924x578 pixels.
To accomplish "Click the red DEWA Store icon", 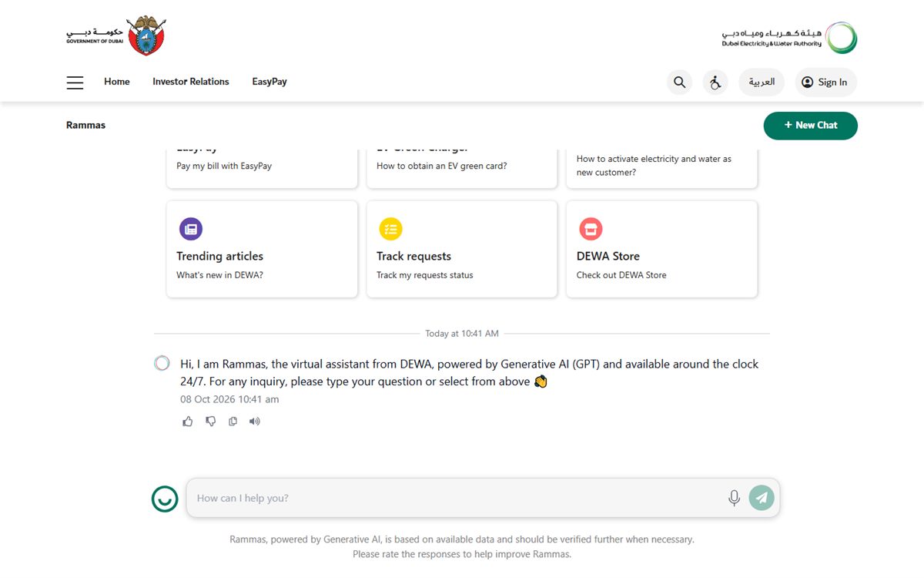I will (591, 229).
